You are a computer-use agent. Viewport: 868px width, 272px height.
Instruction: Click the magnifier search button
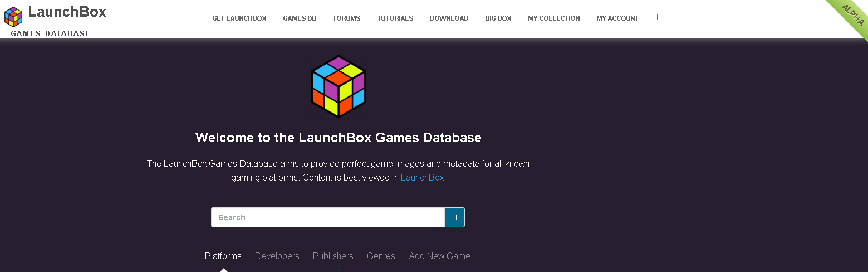click(454, 217)
